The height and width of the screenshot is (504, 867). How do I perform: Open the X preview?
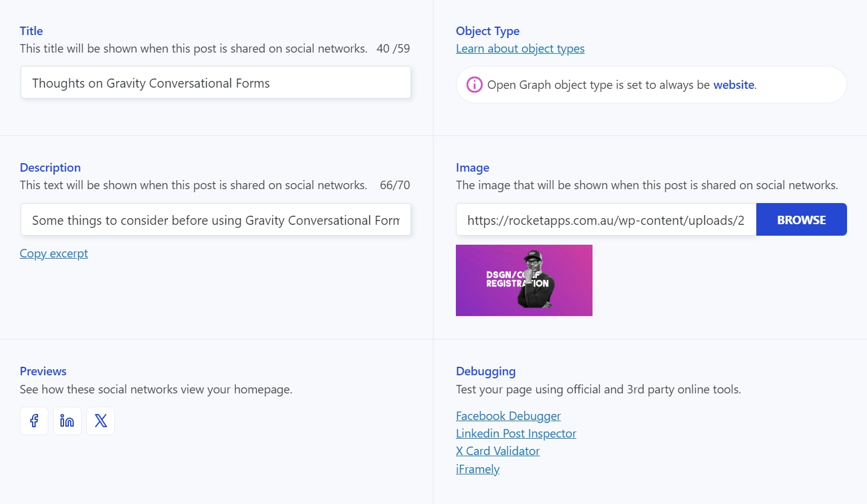100,421
